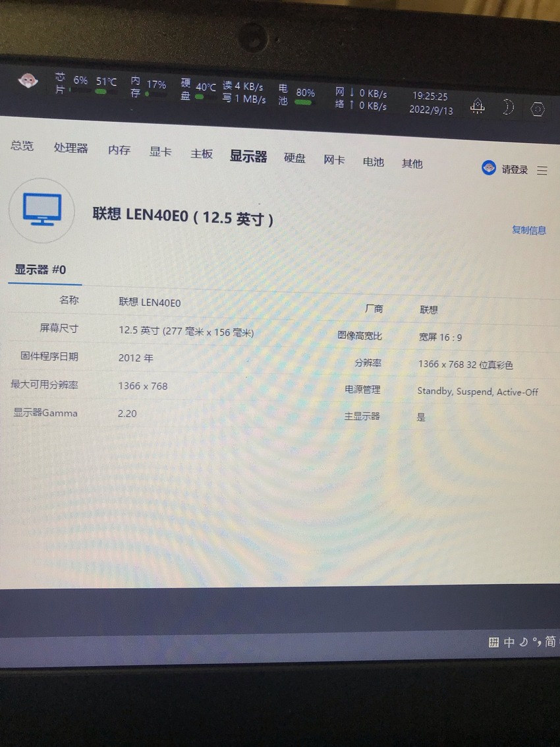This screenshot has height=747, width=560.
Task: Click the 复制信息 copy info link
Action: [x=528, y=230]
